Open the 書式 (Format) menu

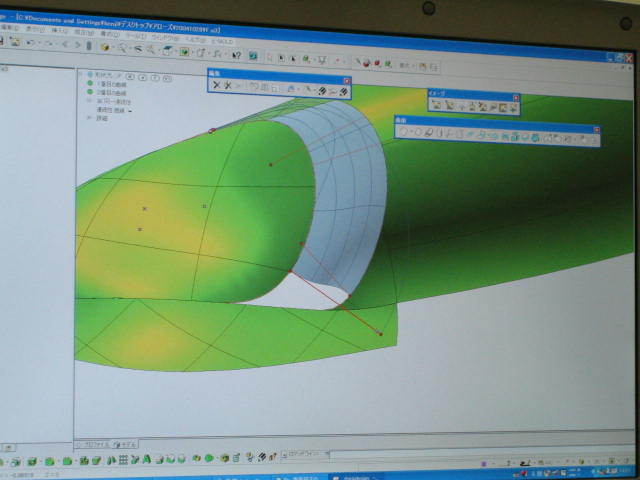(x=109, y=34)
